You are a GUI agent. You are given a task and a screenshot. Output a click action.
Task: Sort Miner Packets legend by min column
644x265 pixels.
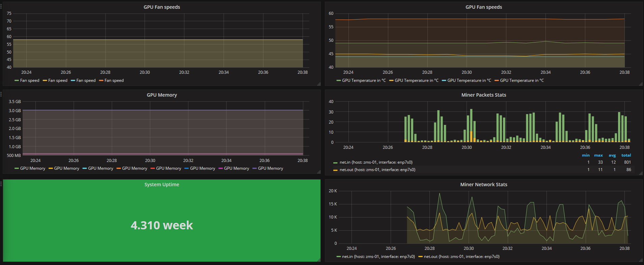(586, 155)
